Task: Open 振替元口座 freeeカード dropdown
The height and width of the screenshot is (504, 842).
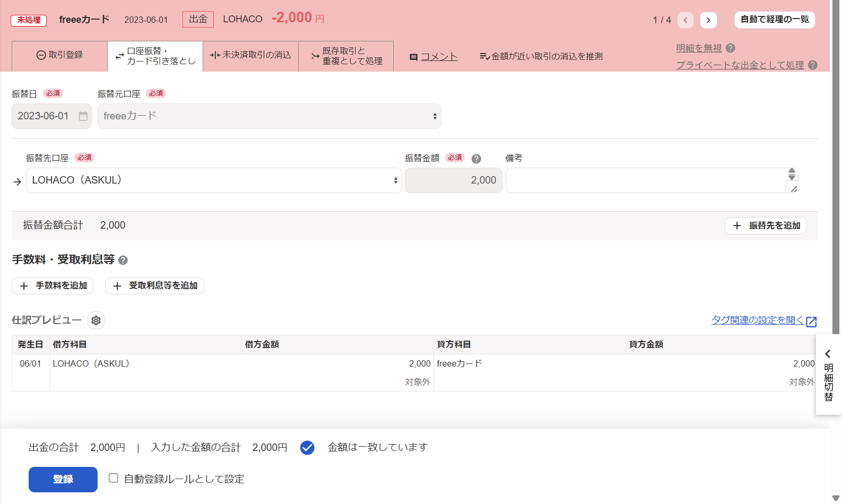Action: (270, 116)
